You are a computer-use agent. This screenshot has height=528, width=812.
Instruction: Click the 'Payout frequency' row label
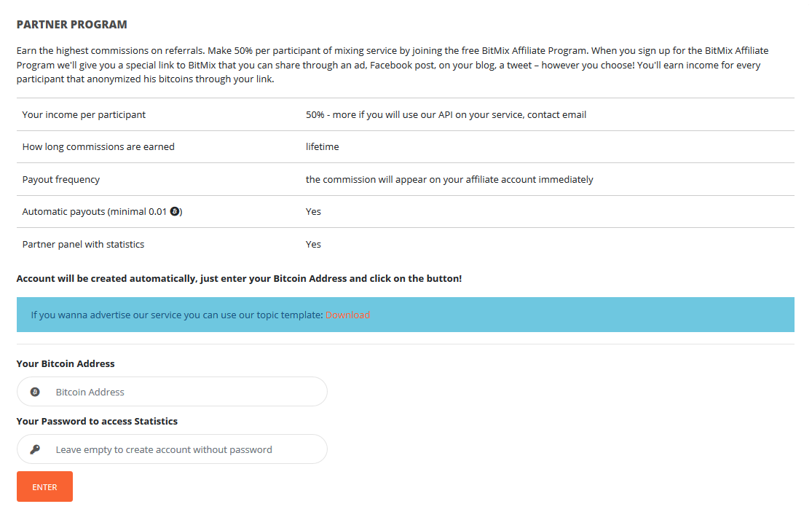coord(61,179)
